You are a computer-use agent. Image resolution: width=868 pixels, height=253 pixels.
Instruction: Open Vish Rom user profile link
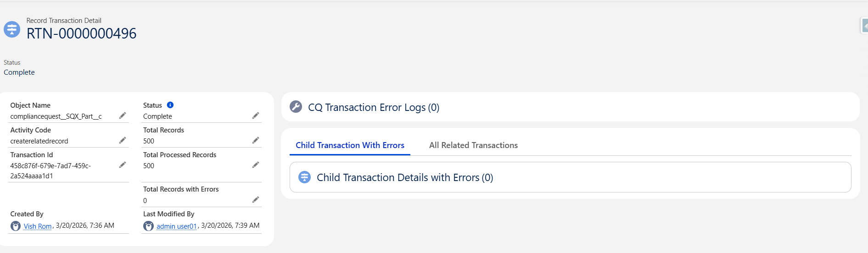pos(38,226)
